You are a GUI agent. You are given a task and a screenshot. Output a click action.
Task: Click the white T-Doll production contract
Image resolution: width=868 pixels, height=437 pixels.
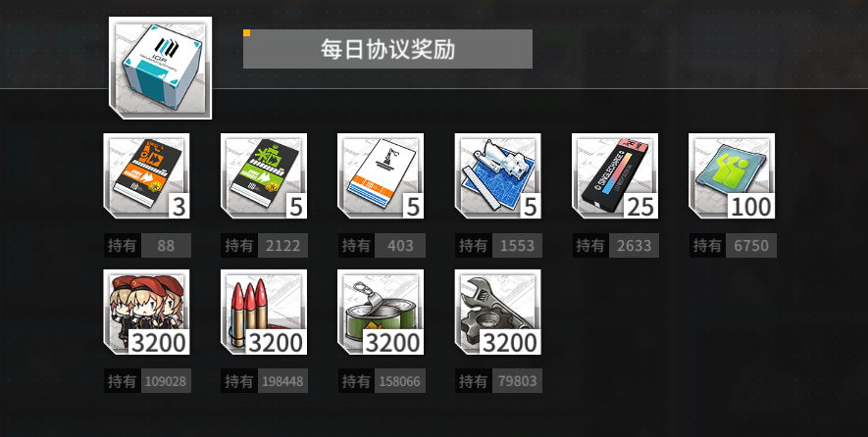coord(381,176)
